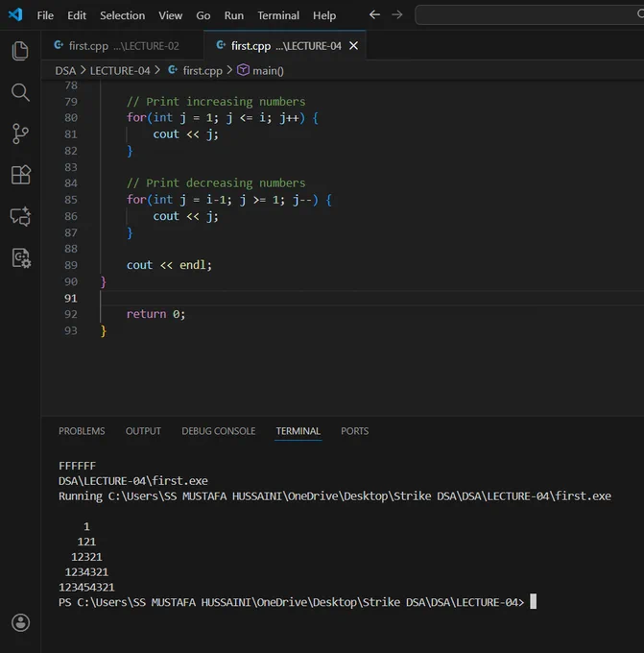Switch to the OUTPUT panel tab
Screen dimensions: 644x653
point(143,431)
